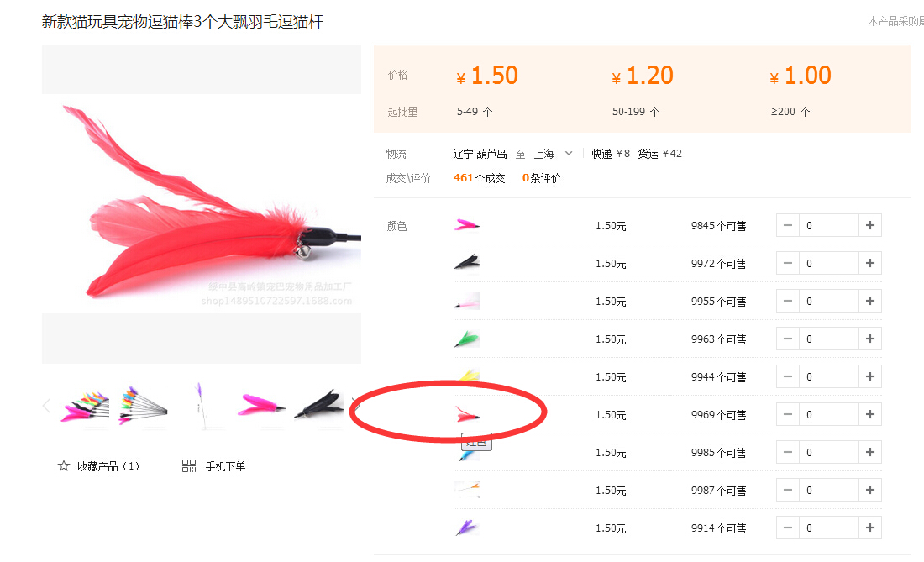Screen dimensions: 924x562
Task: Open the 461个成交 transactions link
Action: (479, 178)
